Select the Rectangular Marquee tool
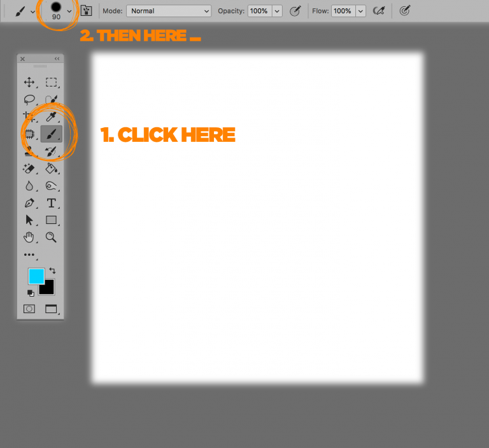 click(x=51, y=82)
